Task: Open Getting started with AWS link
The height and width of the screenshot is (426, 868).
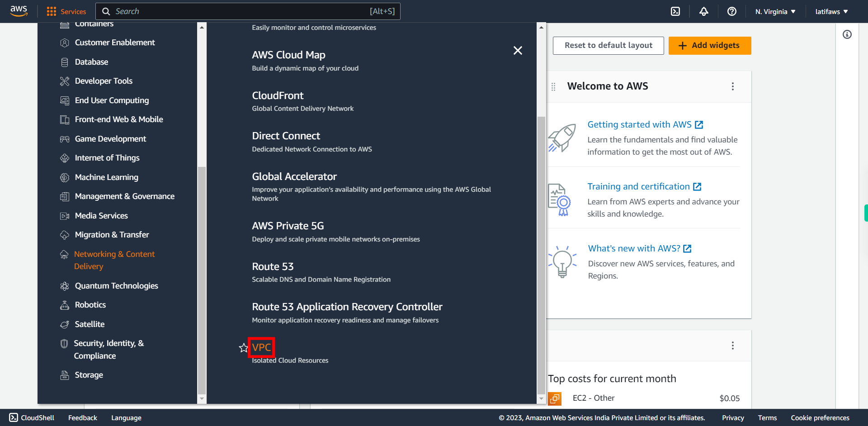Action: pyautogui.click(x=645, y=124)
